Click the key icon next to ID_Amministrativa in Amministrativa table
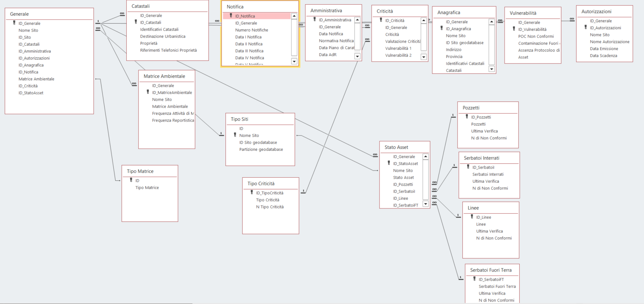Viewport: 644px width, 304px height. click(315, 19)
